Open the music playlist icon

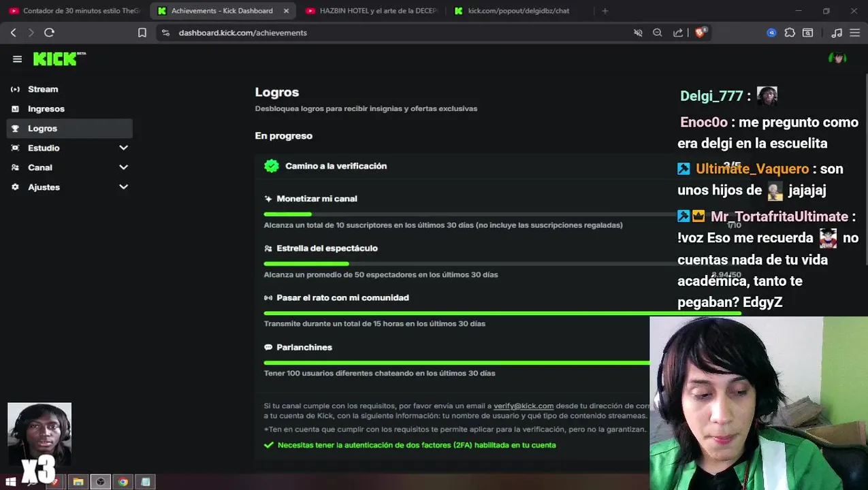[837, 33]
